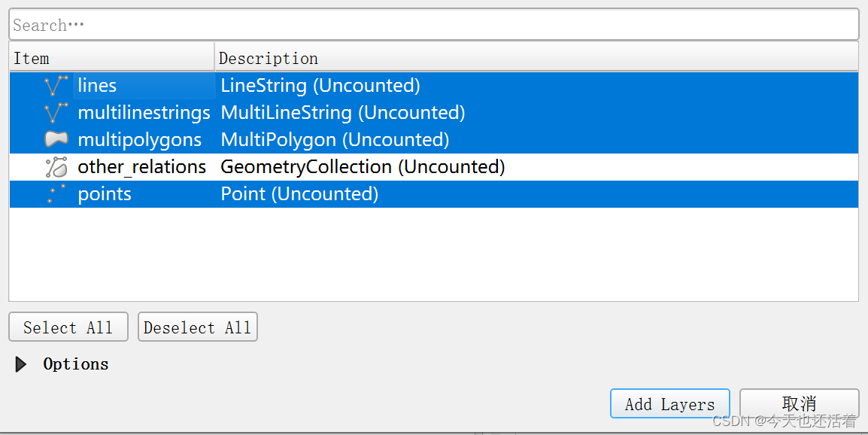Click the GeometryCollection (Uncounted) description text
This screenshot has width=868, height=435.
click(x=362, y=166)
